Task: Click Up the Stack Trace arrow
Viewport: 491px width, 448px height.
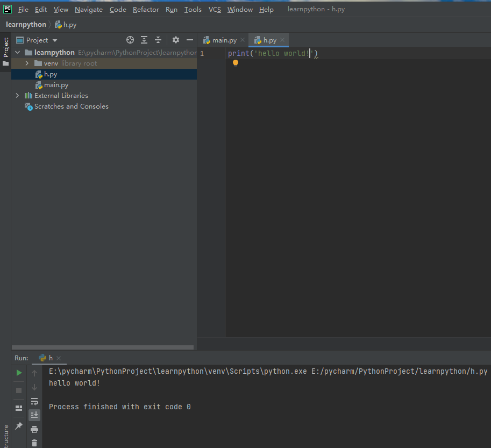Action: 34,373
